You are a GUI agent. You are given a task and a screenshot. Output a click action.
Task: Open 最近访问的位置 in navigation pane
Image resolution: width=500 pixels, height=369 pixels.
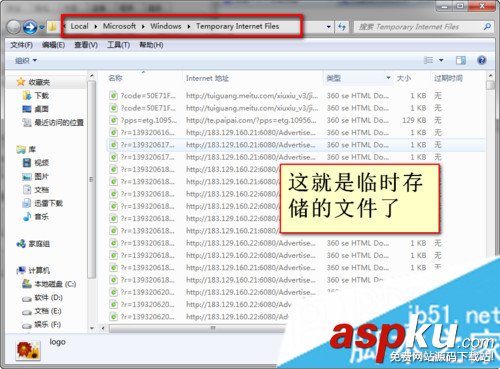(x=53, y=123)
